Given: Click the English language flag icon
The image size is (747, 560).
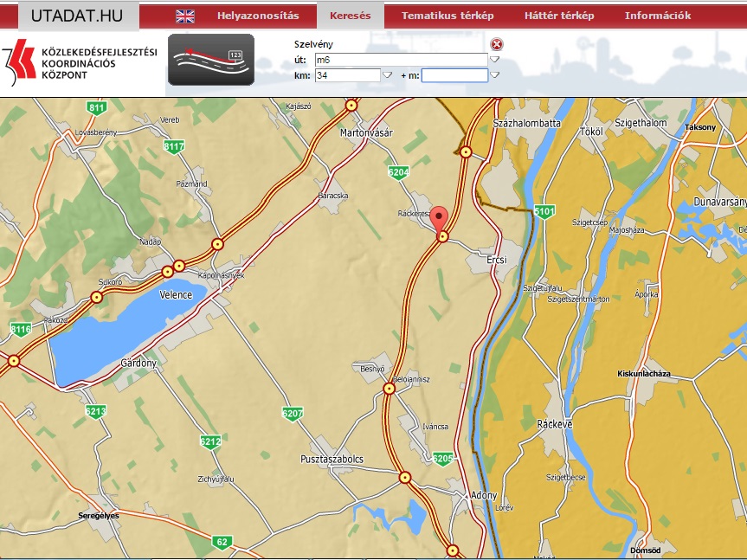Looking at the screenshot, I should pos(185,16).
